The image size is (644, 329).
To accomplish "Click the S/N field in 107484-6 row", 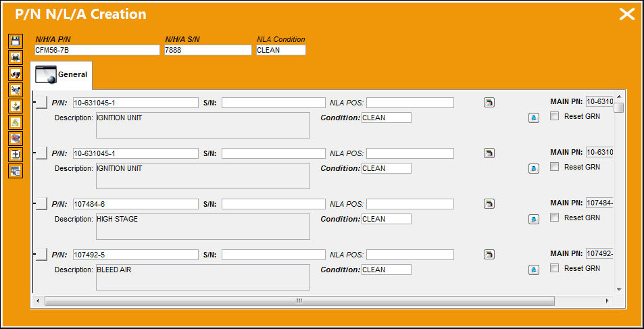I will (274, 204).
